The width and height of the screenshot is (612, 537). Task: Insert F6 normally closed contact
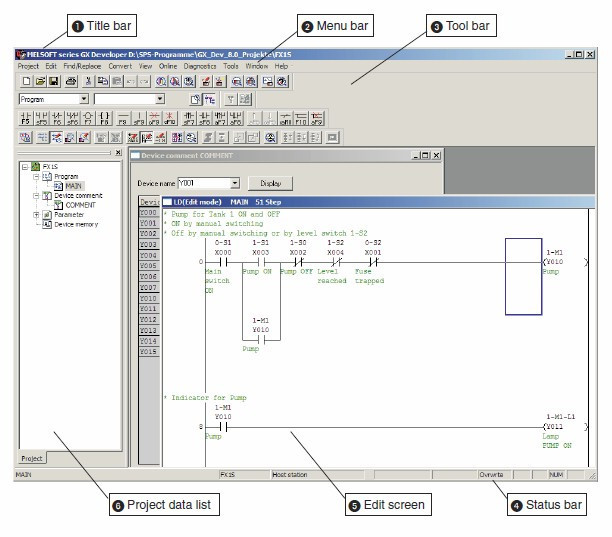pyautogui.click(x=57, y=118)
